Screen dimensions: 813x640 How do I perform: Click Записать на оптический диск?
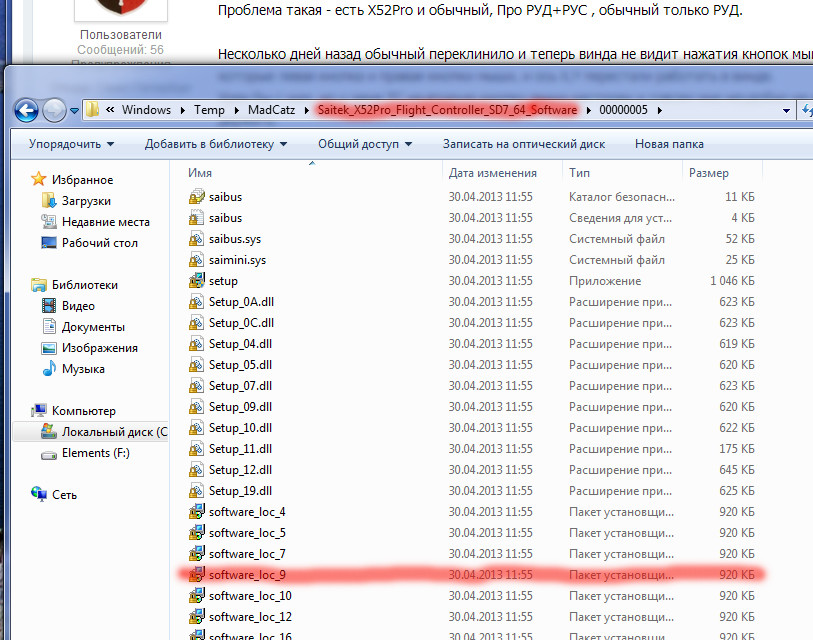[x=524, y=144]
